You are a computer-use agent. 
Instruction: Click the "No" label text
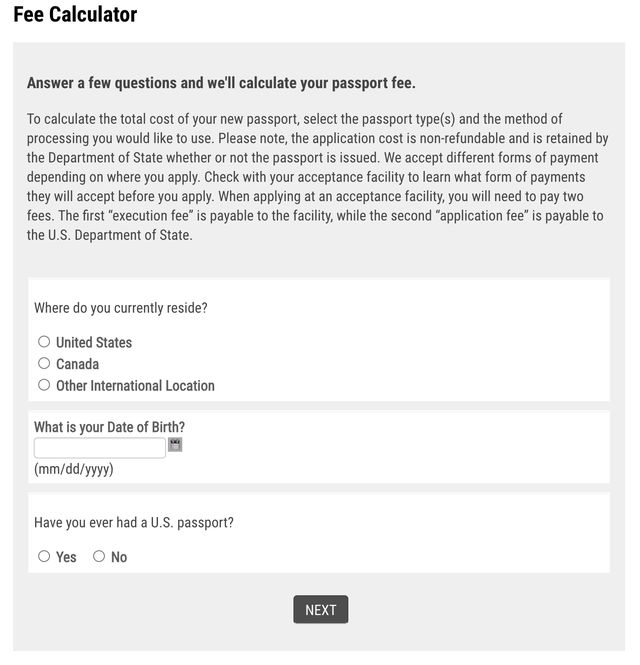119,557
